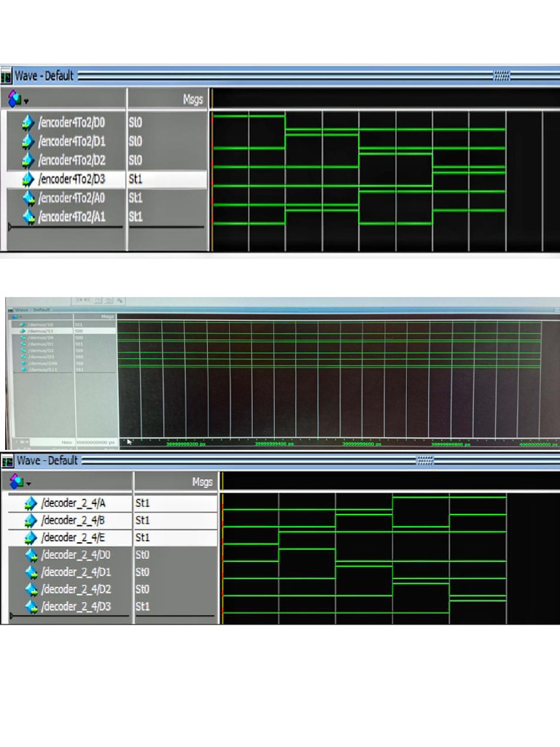Click the signal icon beside /decoder_2_4/D3
Screen dimensions: 560x747
[x=31, y=607]
